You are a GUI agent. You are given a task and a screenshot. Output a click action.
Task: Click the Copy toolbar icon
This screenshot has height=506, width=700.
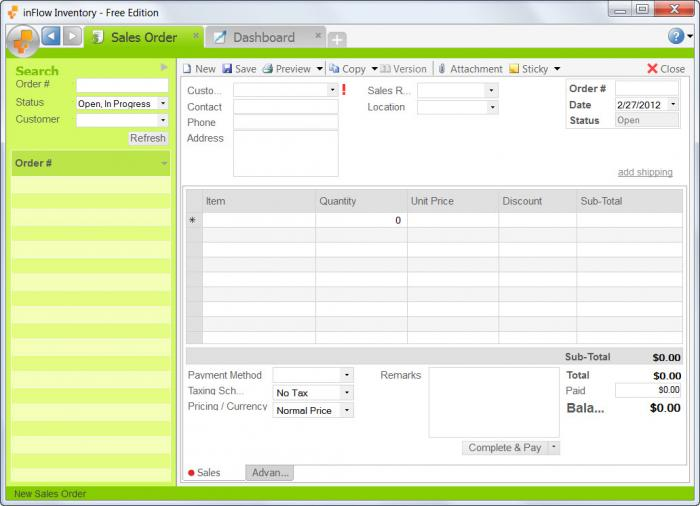point(334,68)
